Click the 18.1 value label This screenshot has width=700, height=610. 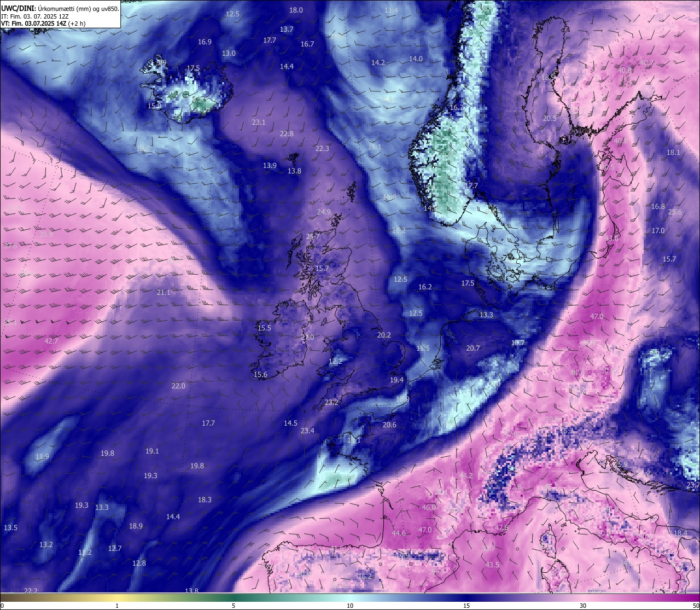point(673,152)
